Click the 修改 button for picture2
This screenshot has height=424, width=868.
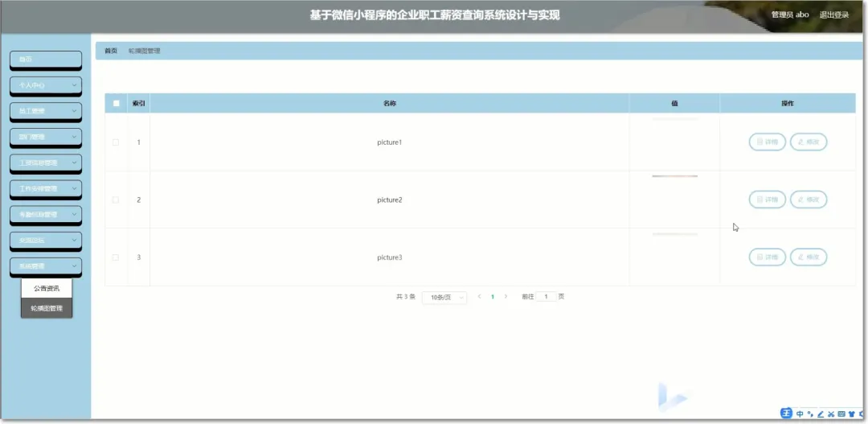click(809, 200)
